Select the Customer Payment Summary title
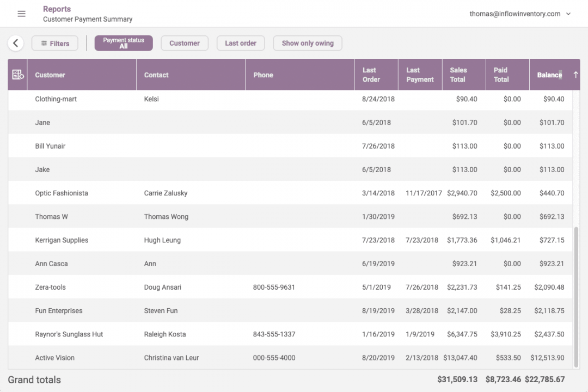Image resolution: width=588 pixels, height=392 pixels. [x=87, y=19]
